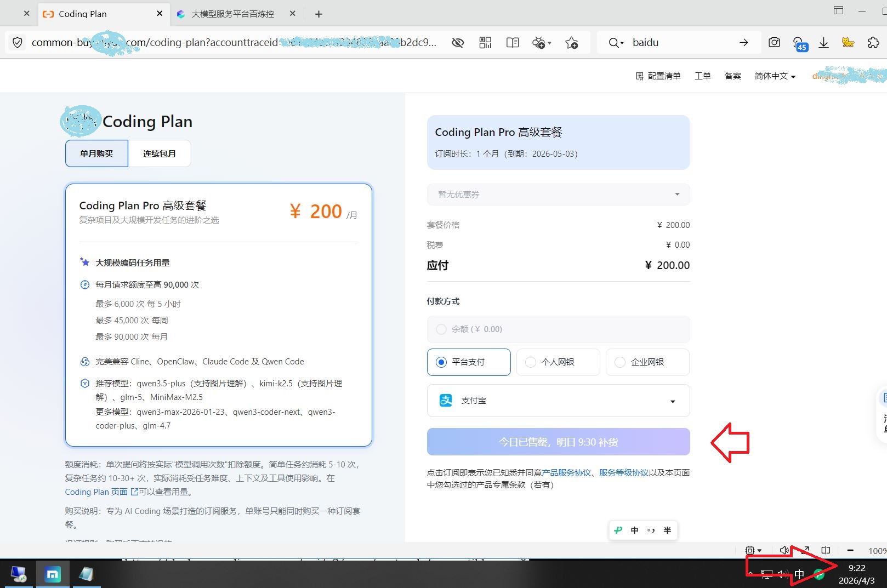Toggle punctuation mode on the input method bar
The width and height of the screenshot is (887, 588).
tap(651, 530)
